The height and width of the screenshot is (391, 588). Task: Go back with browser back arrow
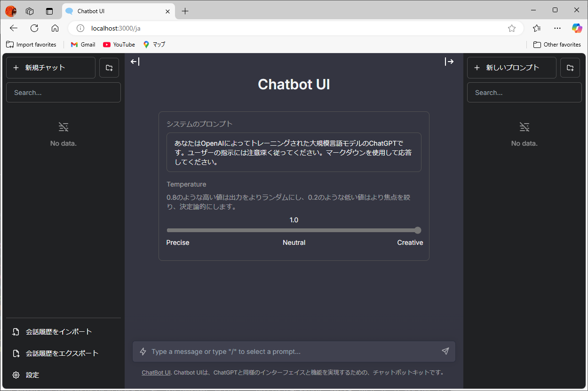pos(14,28)
